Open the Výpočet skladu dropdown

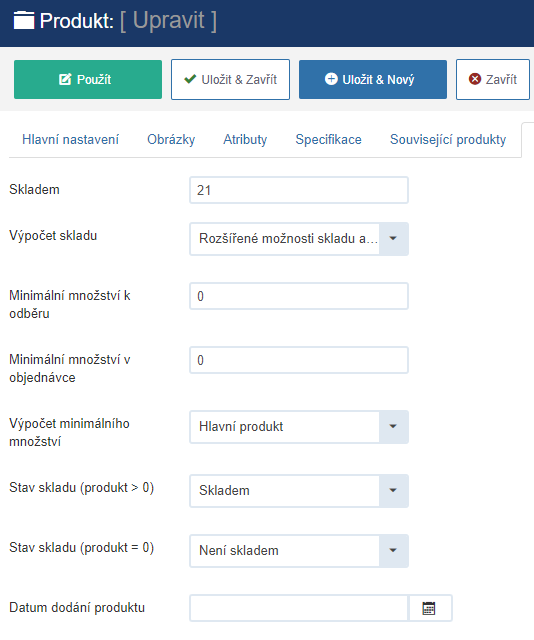coord(299,239)
